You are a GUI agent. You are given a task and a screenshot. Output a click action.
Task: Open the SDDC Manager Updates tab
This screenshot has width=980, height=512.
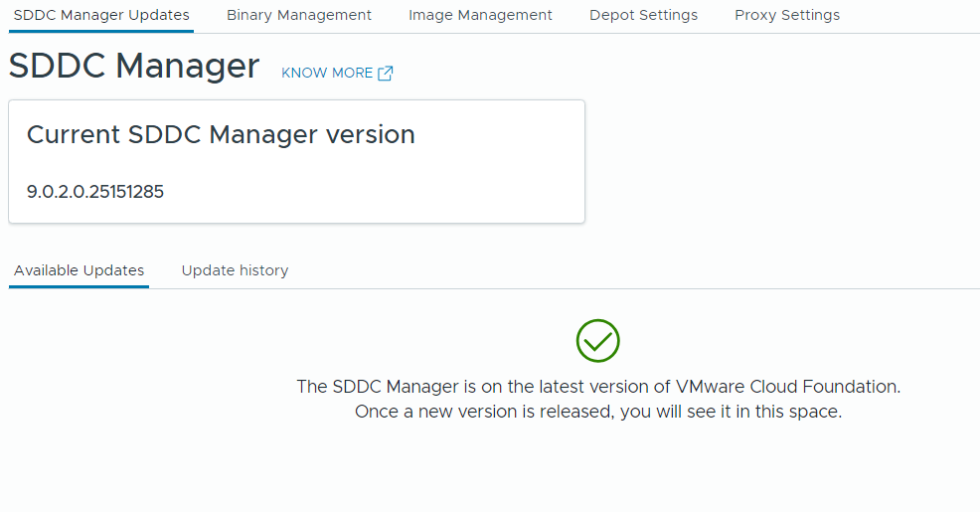(101, 15)
